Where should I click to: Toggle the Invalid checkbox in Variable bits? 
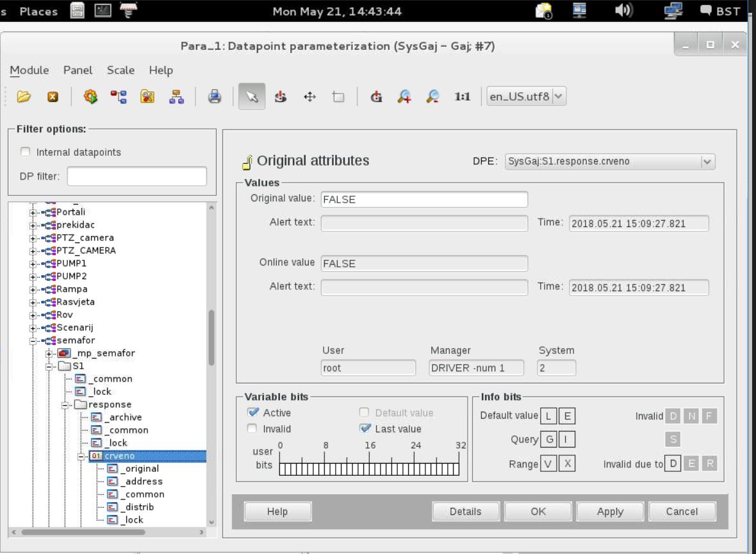coord(253,429)
